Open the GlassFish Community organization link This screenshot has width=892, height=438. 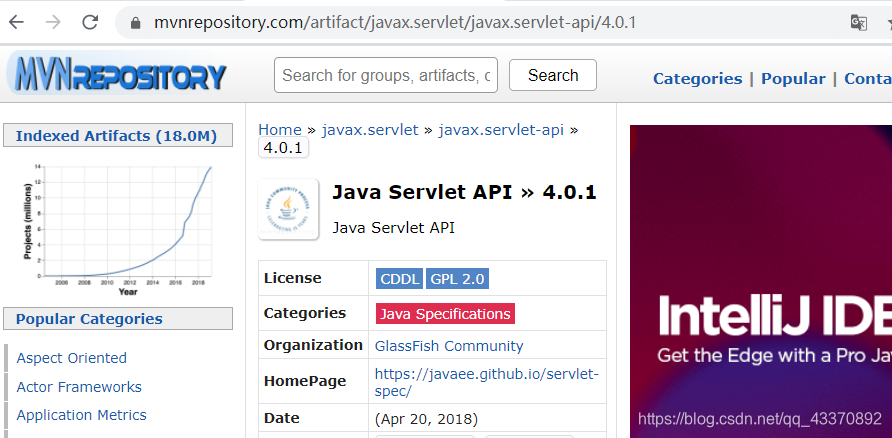[x=449, y=346]
